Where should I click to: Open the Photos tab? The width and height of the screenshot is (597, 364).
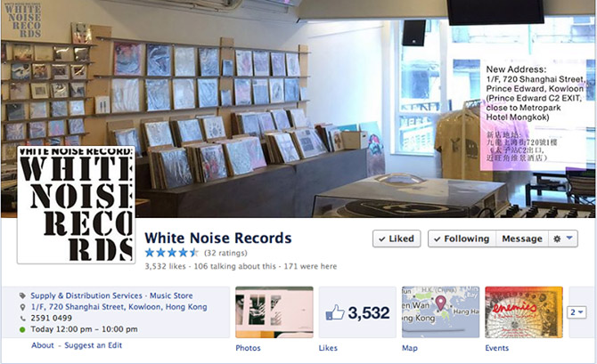(248, 348)
